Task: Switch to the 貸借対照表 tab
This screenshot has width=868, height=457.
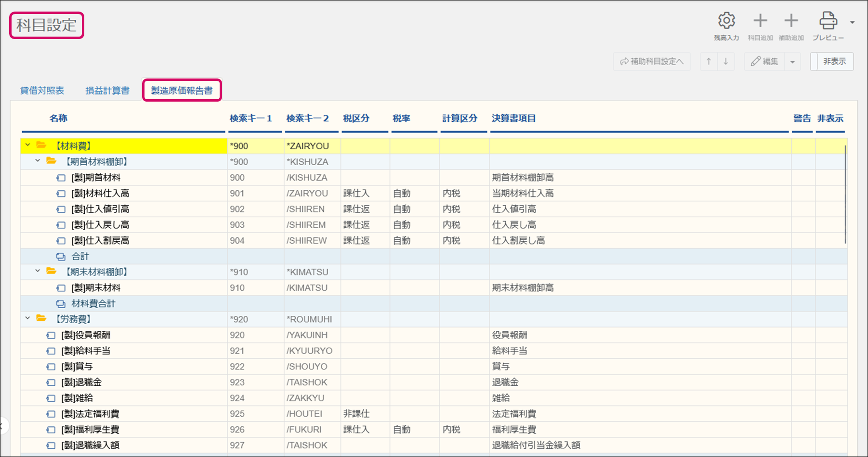Action: (x=42, y=91)
